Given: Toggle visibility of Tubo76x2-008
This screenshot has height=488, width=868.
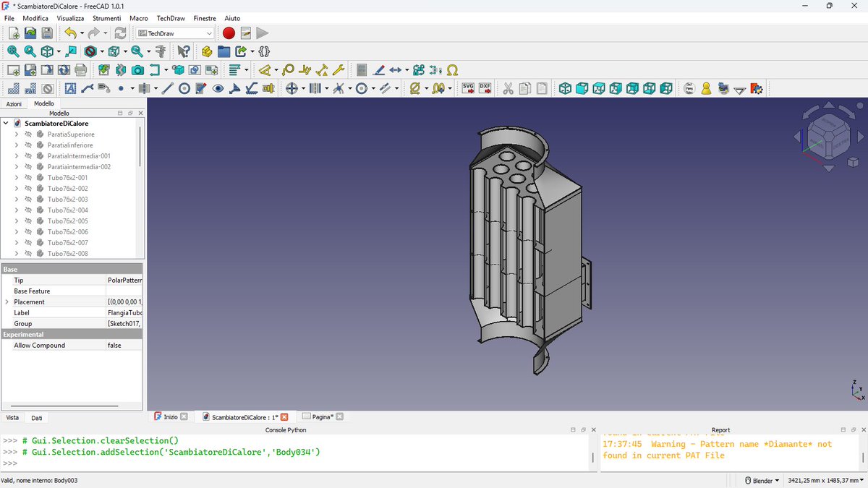Looking at the screenshot, I should [x=28, y=254].
